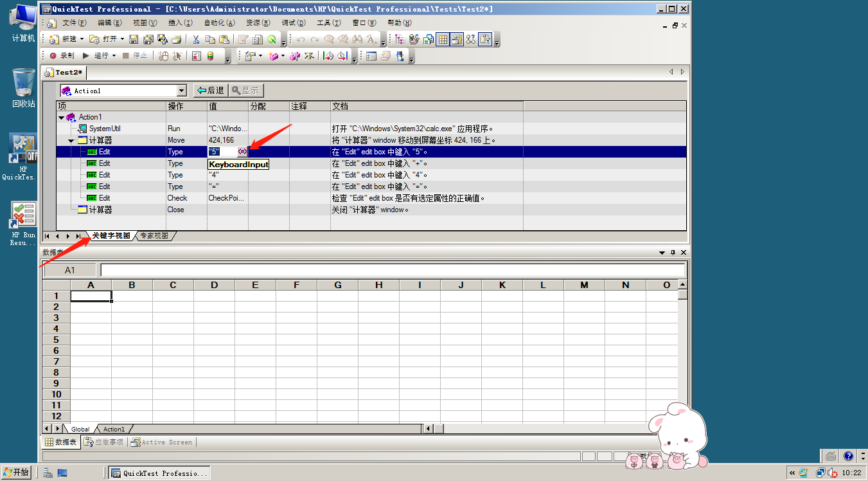Click the CheckPoi... value cell

click(227, 198)
